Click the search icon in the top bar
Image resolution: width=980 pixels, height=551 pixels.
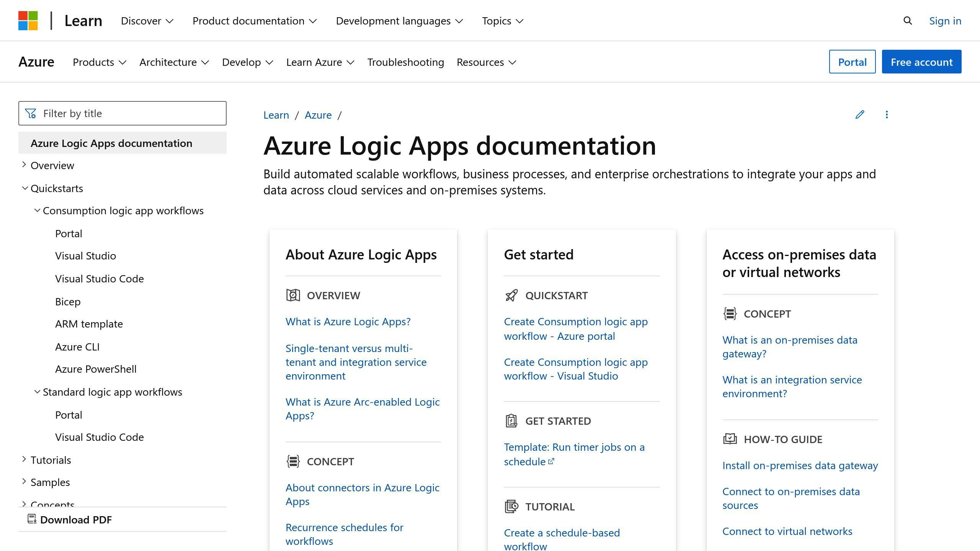pos(907,20)
